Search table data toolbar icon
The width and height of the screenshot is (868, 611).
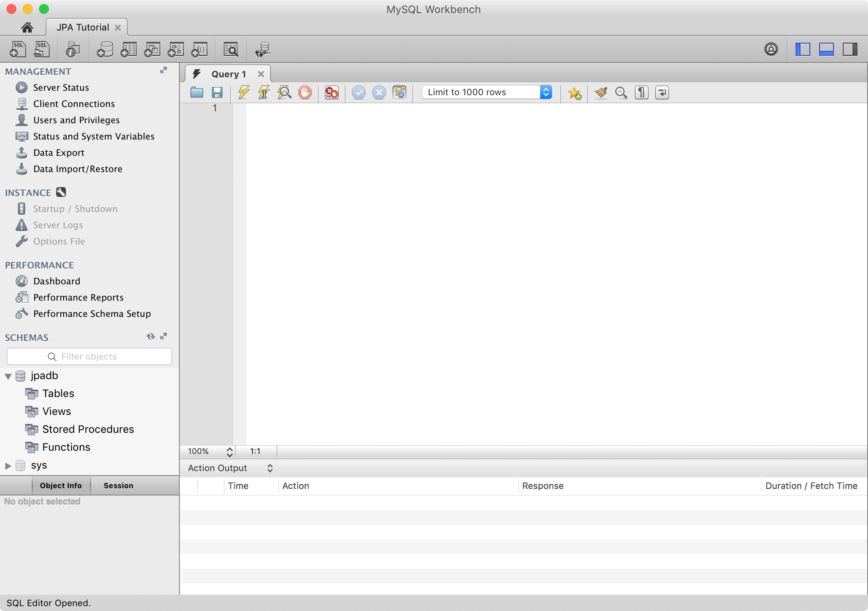231,49
